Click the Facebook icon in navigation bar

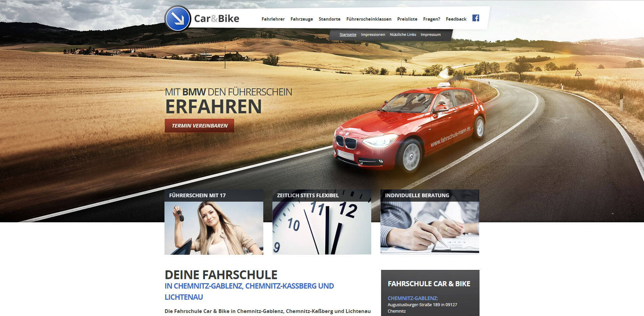pyautogui.click(x=475, y=18)
